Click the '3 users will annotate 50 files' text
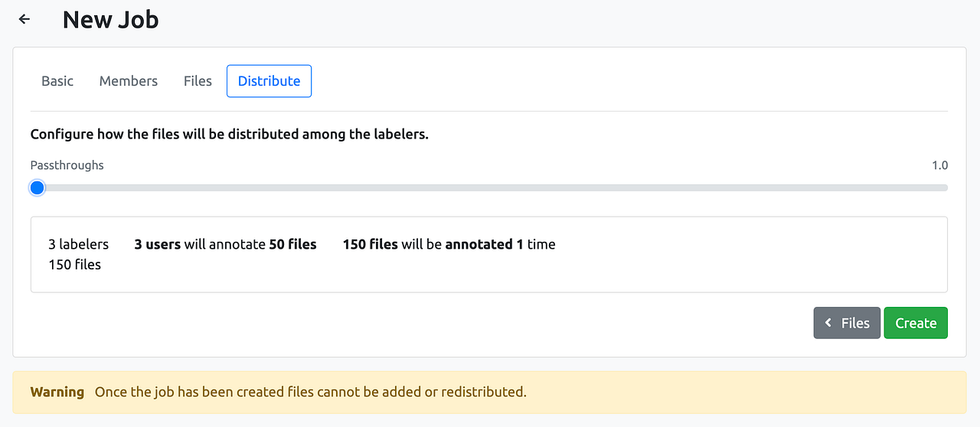Viewport: 980px width, 427px height. (225, 245)
